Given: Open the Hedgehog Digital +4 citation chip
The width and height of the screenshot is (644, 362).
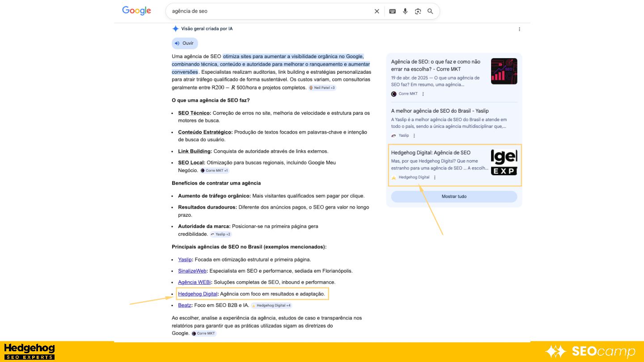Looking at the screenshot, I should pyautogui.click(x=271, y=306).
